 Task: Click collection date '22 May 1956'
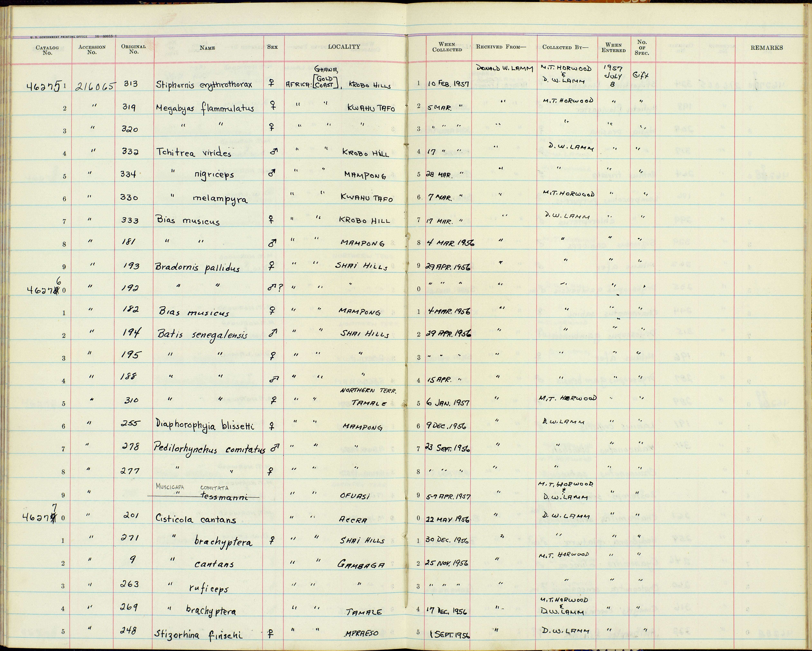coord(447,519)
